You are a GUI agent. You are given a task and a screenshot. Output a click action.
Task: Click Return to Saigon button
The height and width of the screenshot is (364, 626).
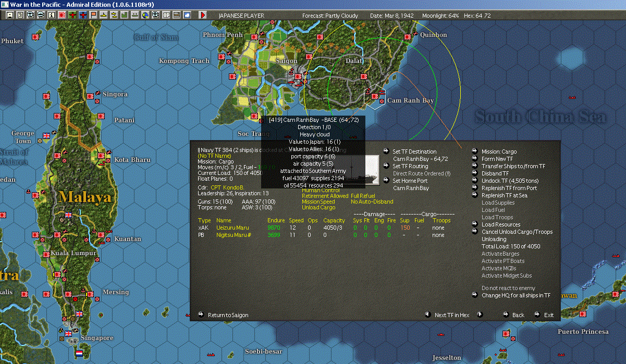coord(228,315)
